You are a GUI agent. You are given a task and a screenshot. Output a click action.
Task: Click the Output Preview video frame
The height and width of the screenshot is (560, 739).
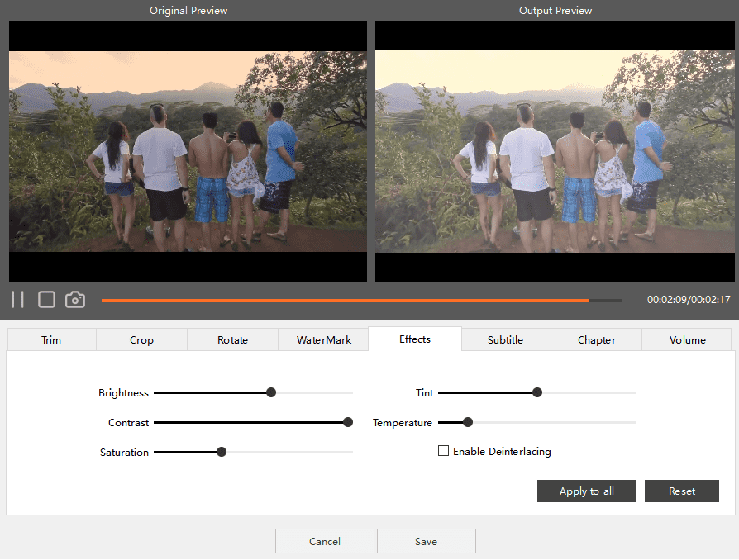pos(554,151)
